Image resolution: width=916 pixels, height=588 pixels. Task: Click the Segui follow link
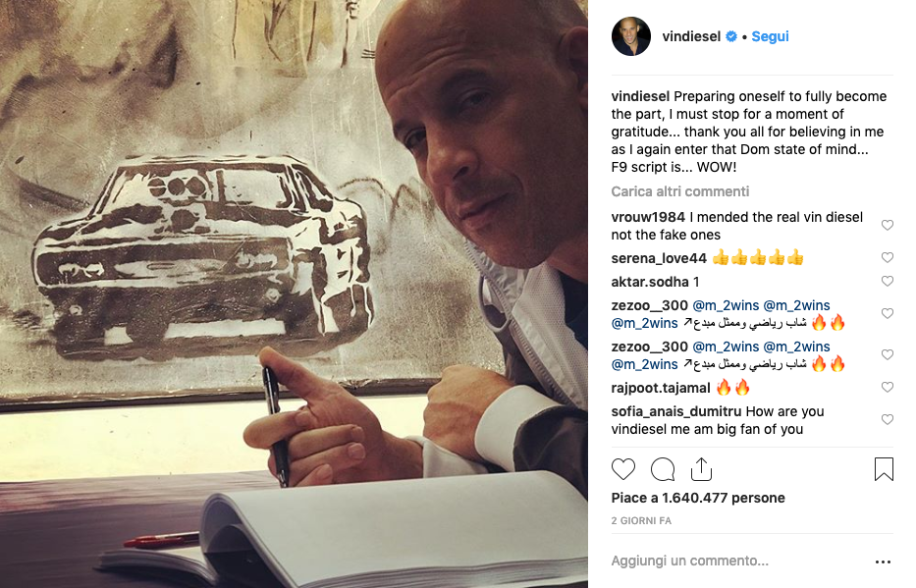(x=770, y=36)
